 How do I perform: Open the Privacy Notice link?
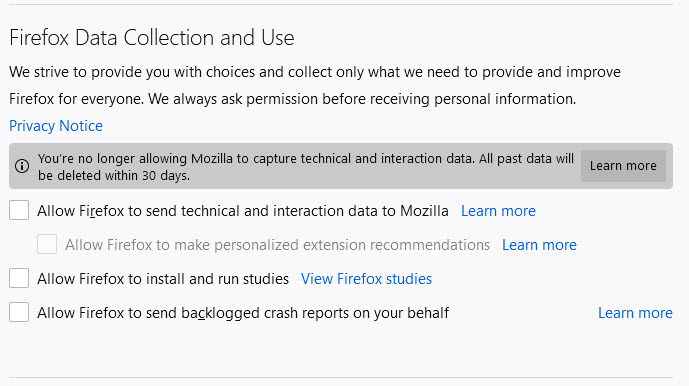[56, 126]
